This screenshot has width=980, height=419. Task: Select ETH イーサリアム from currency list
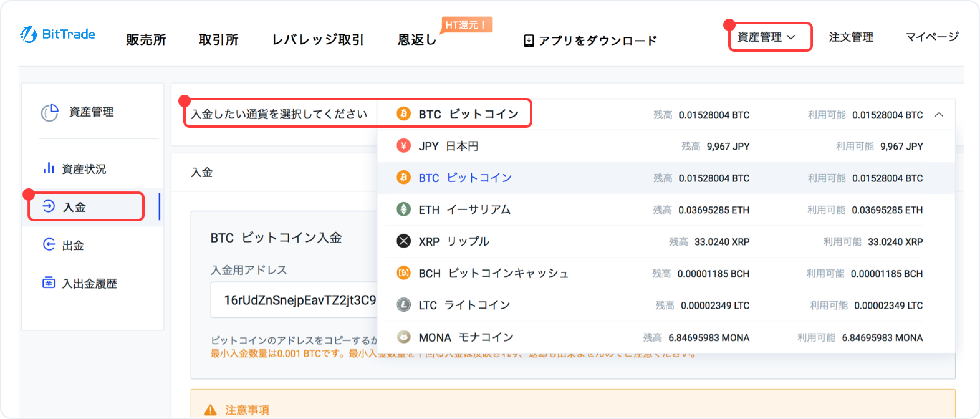(666, 210)
